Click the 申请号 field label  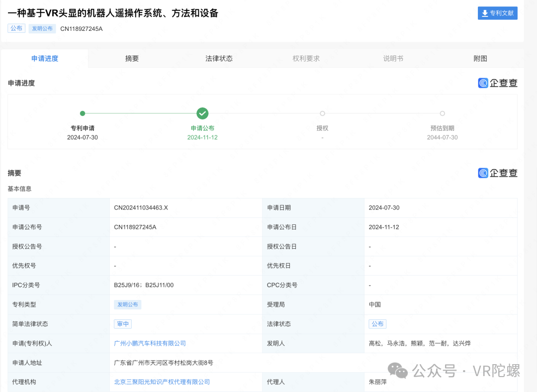pos(21,207)
